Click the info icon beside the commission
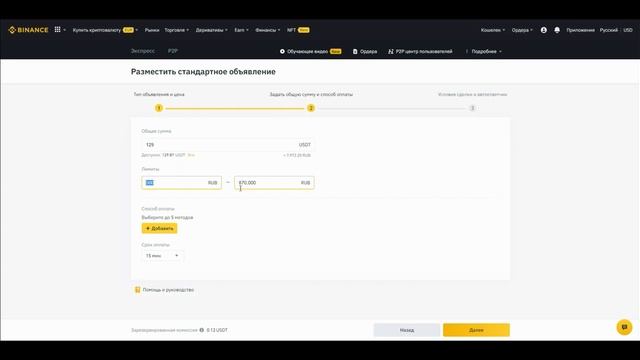640x360 pixels. tap(202, 330)
